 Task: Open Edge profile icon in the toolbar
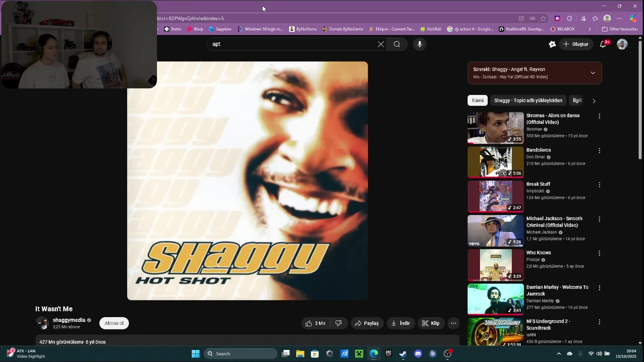click(607, 19)
